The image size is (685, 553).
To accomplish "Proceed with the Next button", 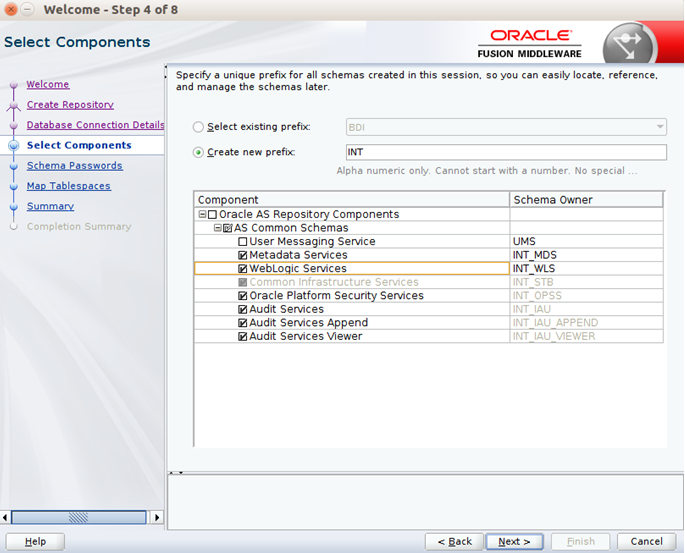I will click(514, 542).
